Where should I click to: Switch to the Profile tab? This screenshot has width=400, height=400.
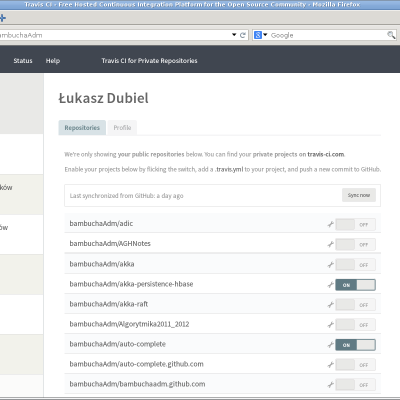click(122, 128)
